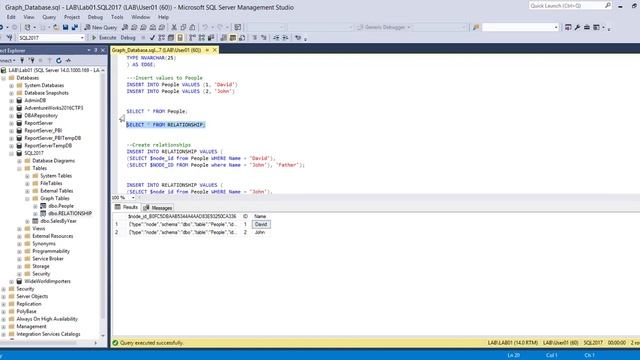This screenshot has width=640, height=360.
Task: Click the Find in Files icon
Action: pos(476,27)
